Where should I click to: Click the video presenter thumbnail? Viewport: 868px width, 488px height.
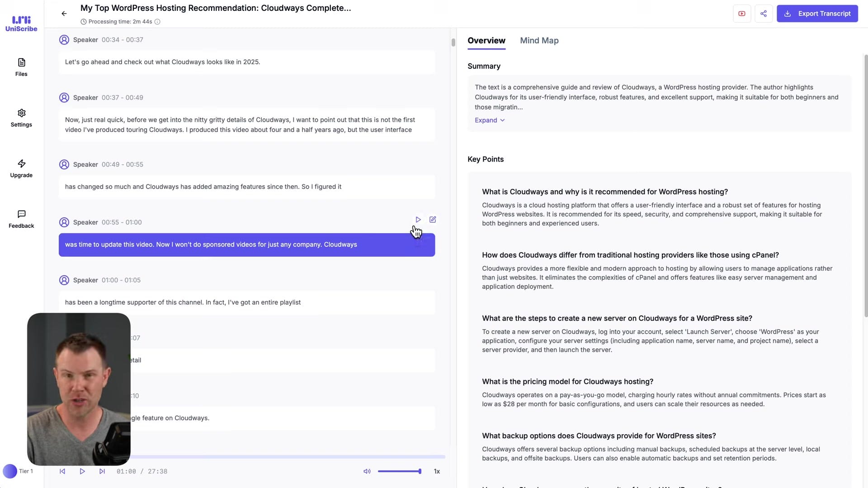click(79, 389)
